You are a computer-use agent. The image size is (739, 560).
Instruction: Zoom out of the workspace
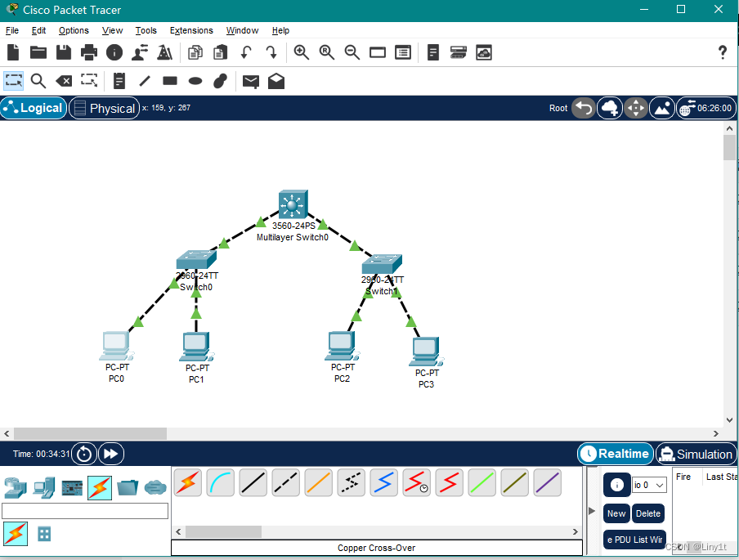coord(352,52)
